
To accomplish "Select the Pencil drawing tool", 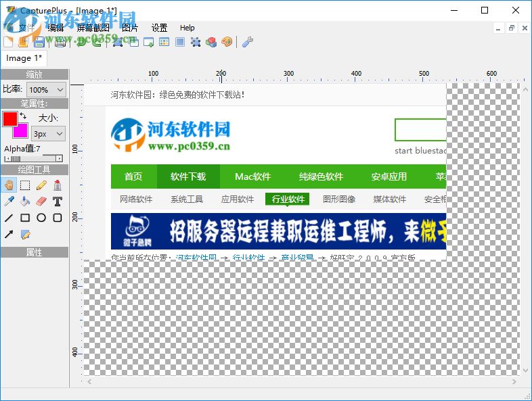I will coord(41,185).
